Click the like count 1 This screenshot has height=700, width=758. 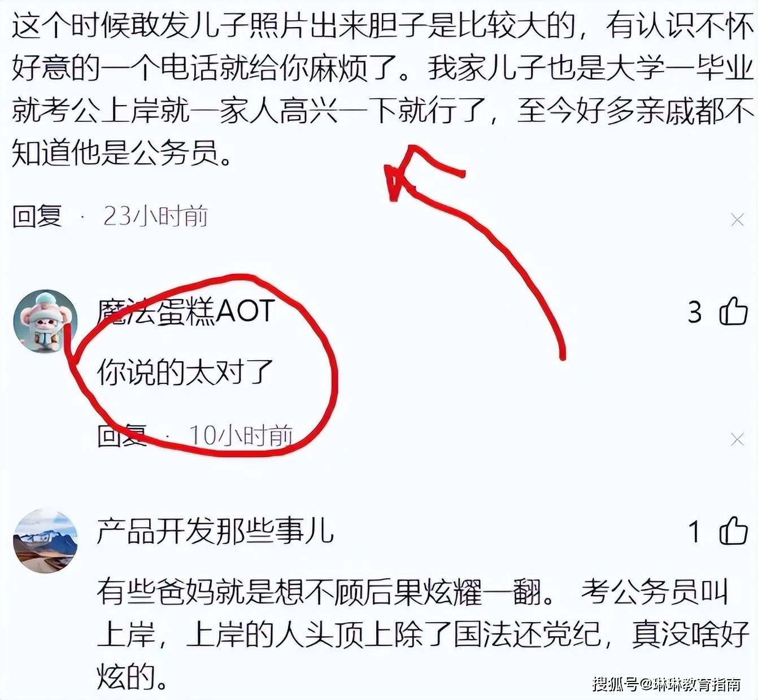(695, 532)
